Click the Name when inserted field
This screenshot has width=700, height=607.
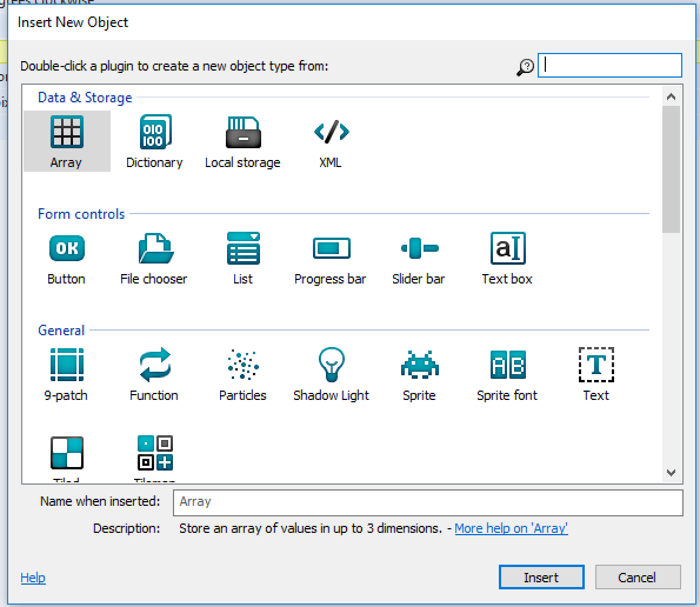428,502
